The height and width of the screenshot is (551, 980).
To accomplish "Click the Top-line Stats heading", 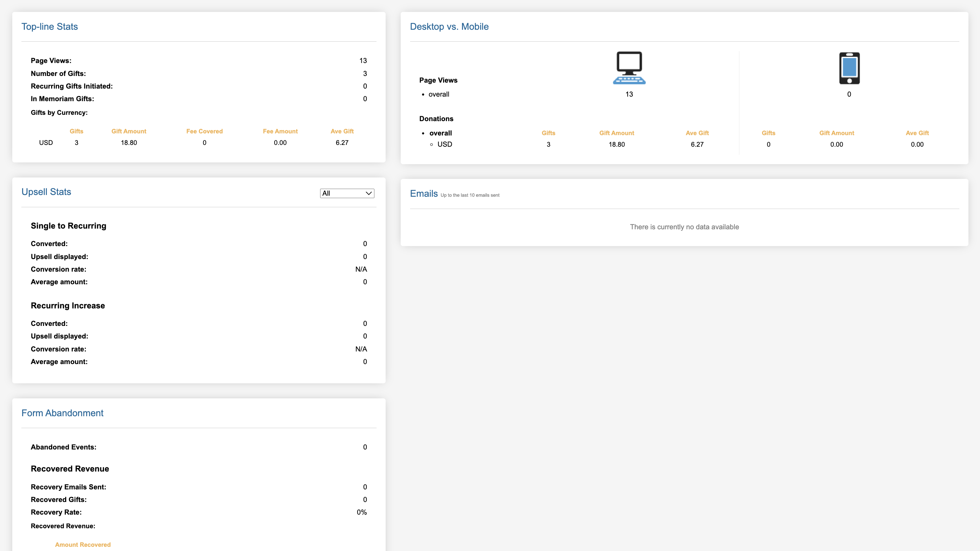I will pyautogui.click(x=49, y=27).
